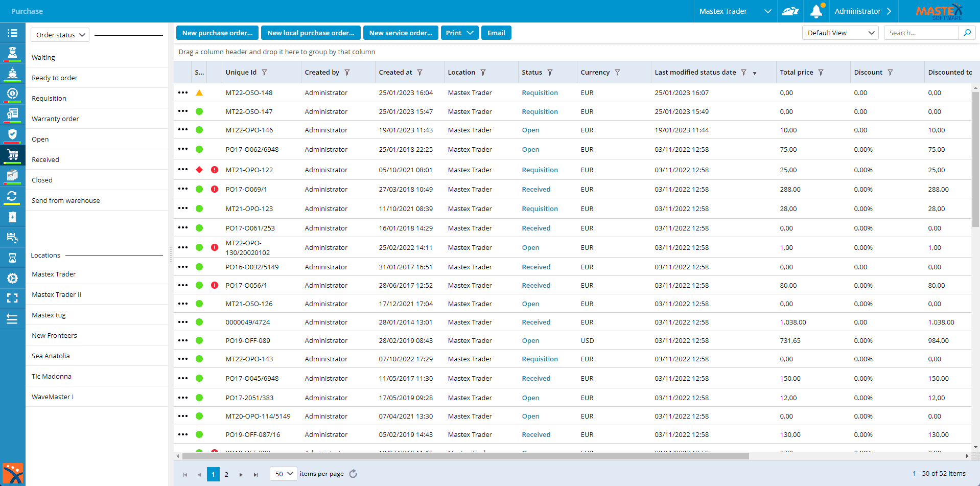Open the shopping cart Purchase module icon

click(x=12, y=155)
